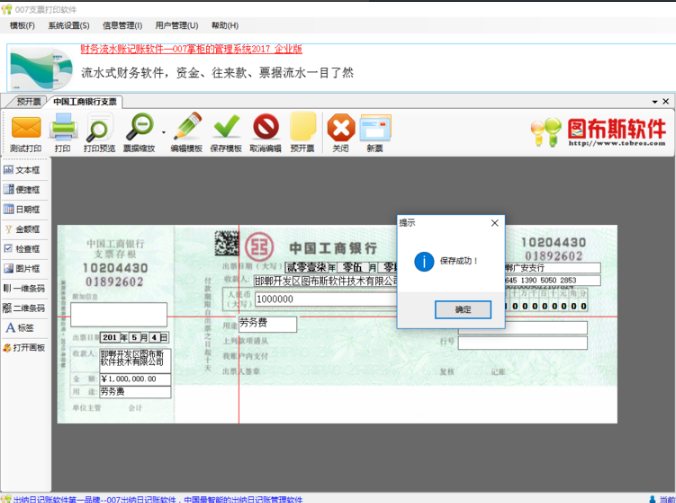Click the 测试打印 envelope icon

[x=26, y=128]
